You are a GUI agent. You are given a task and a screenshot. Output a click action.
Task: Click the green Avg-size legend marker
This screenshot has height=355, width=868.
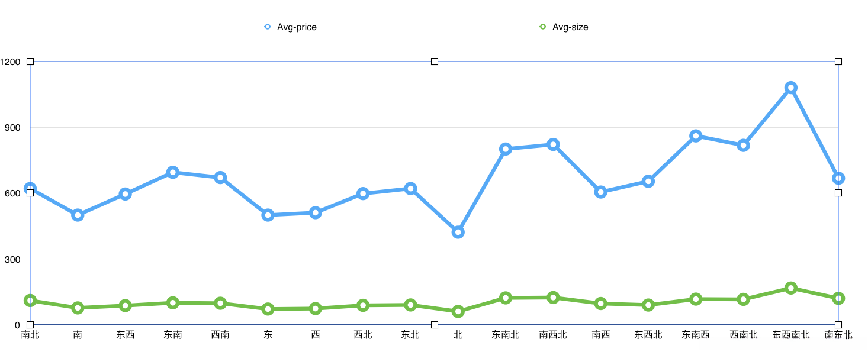point(543,27)
